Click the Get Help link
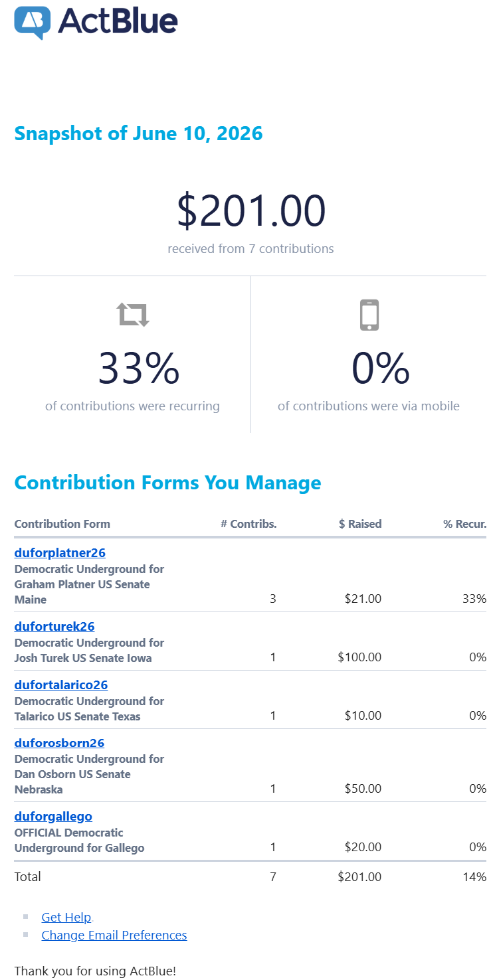The height and width of the screenshot is (980, 493). point(66,917)
